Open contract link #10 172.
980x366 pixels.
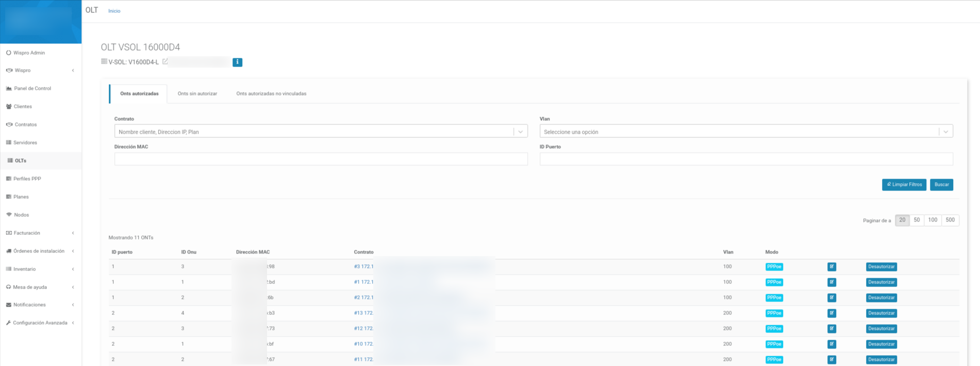(363, 344)
